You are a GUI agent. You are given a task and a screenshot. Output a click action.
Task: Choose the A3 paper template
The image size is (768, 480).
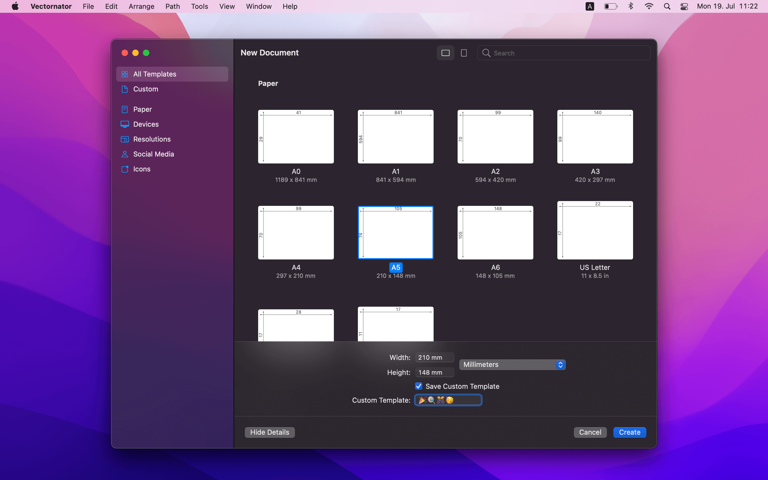tap(595, 137)
